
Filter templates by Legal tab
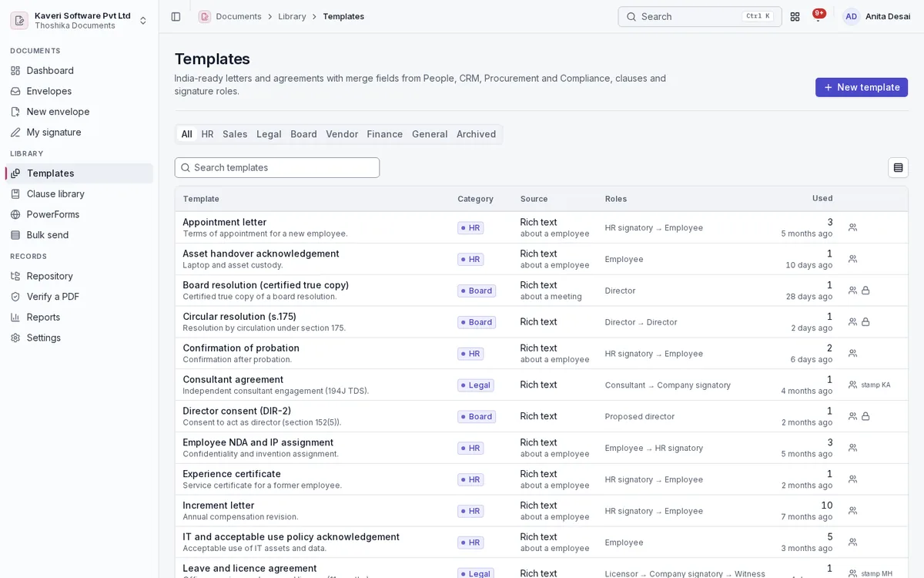[x=269, y=134]
